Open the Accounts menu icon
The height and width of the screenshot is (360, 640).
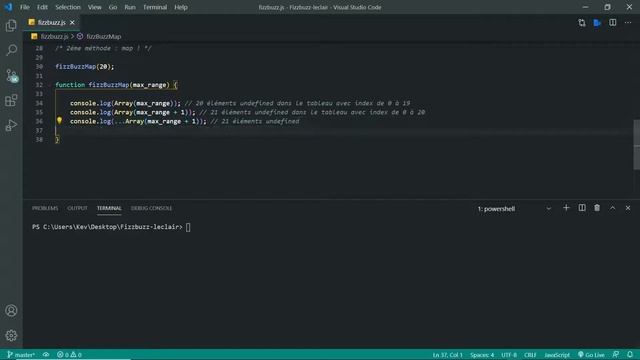(x=11, y=311)
